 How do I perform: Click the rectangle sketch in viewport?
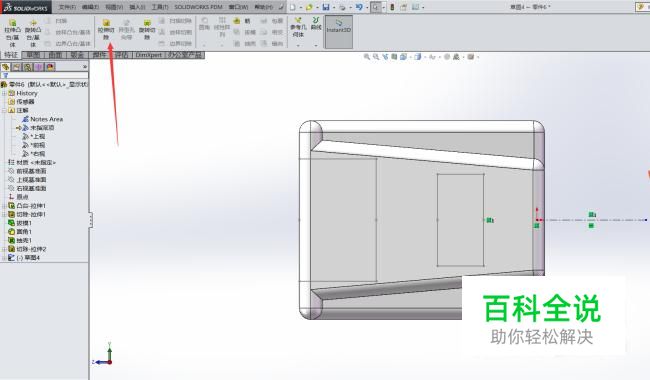tap(461, 220)
